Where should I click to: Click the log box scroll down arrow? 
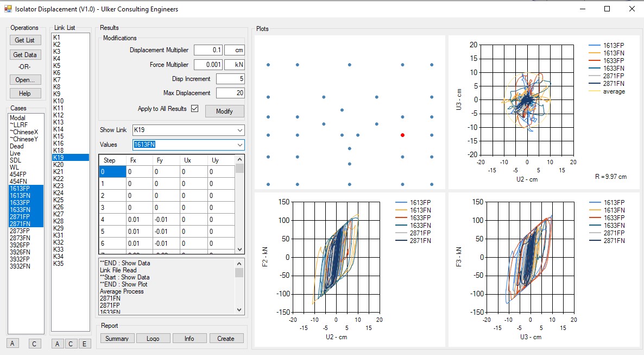click(x=239, y=310)
